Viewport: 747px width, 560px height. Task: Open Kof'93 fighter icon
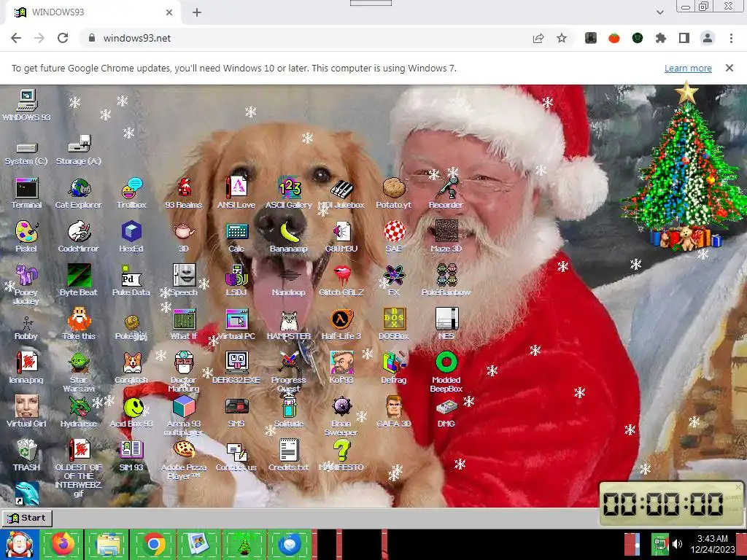click(x=341, y=367)
